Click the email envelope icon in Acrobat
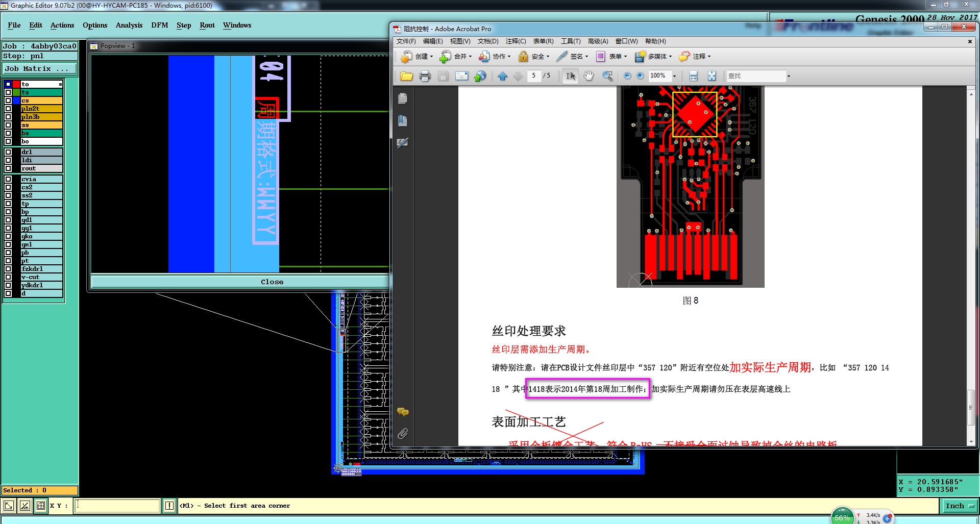The height and width of the screenshot is (524, 980). coord(461,76)
